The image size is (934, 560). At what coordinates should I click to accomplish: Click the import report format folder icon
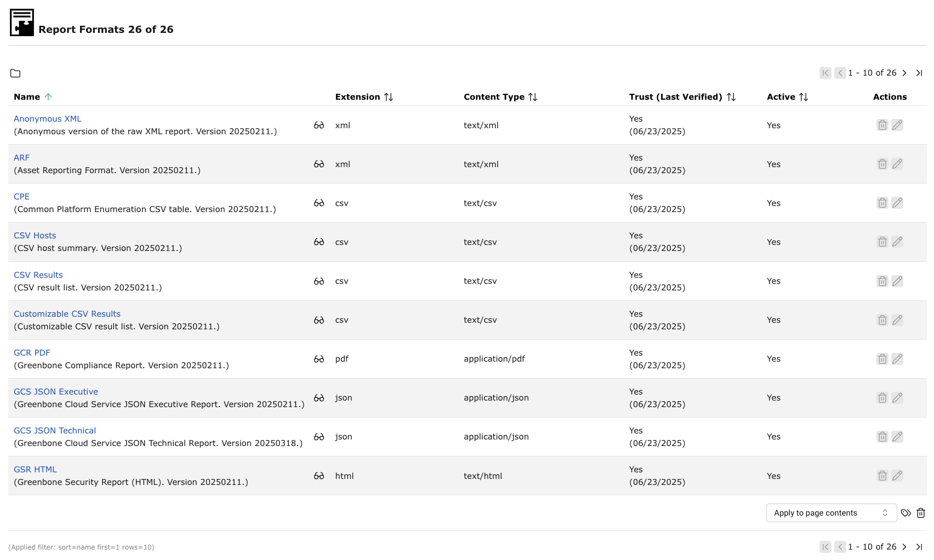coord(15,73)
